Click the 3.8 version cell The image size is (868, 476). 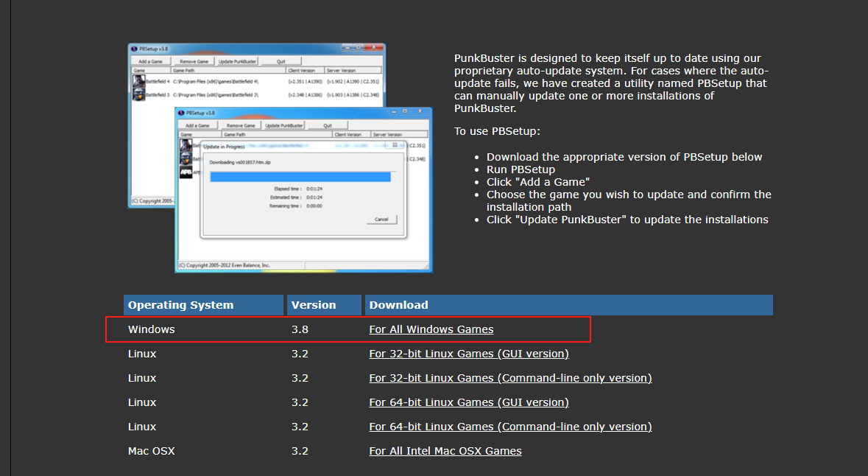[300, 329]
